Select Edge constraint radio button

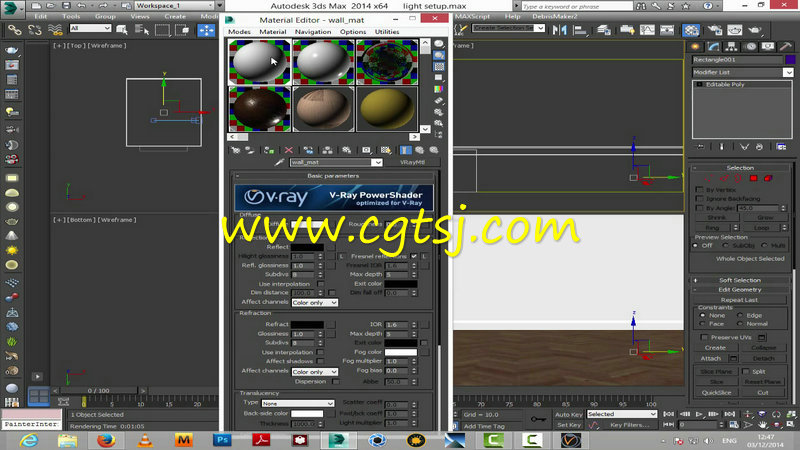(x=740, y=315)
